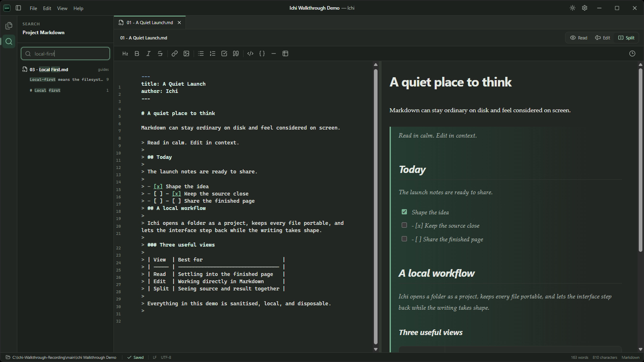Close the 01 - A Quiet Launch.md tab
644x362 pixels.
tap(180, 23)
